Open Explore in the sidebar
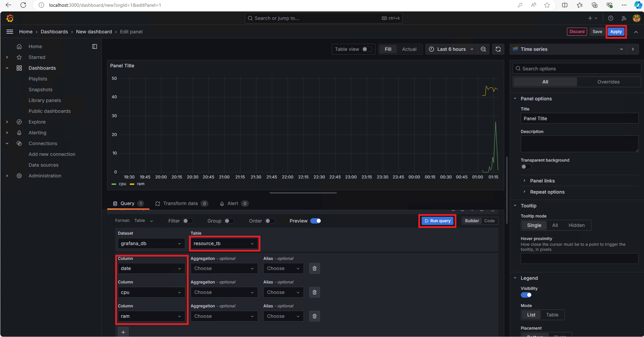644x337 pixels. (37, 122)
